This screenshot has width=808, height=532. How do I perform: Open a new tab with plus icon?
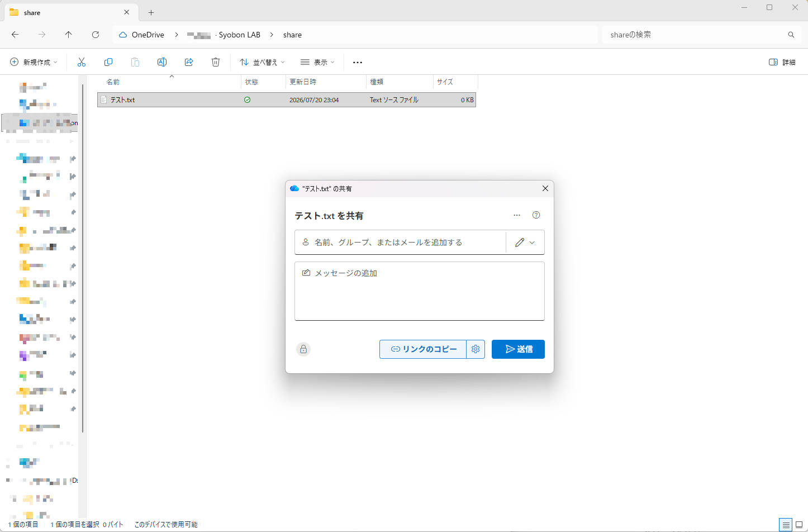click(x=151, y=12)
